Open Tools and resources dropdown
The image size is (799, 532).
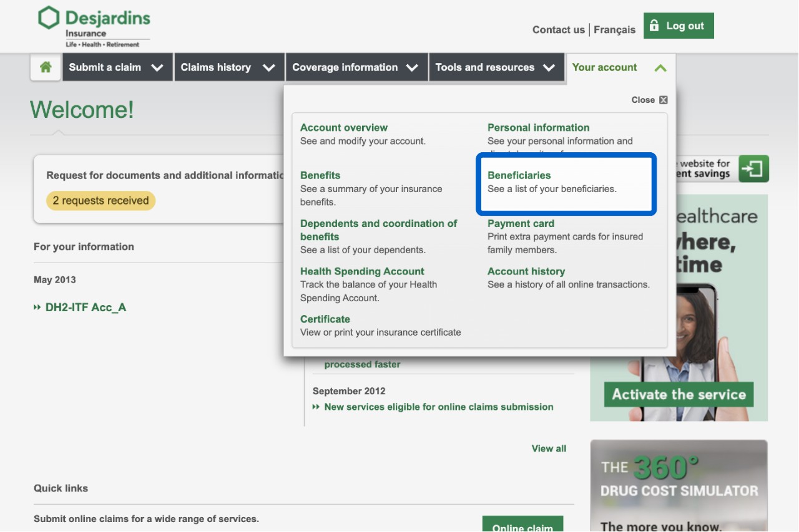495,67
